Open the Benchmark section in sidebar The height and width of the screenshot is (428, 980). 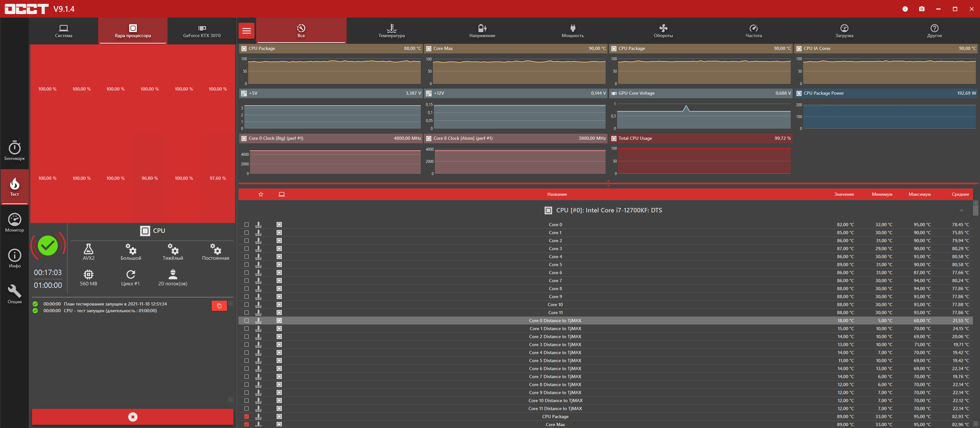(14, 151)
